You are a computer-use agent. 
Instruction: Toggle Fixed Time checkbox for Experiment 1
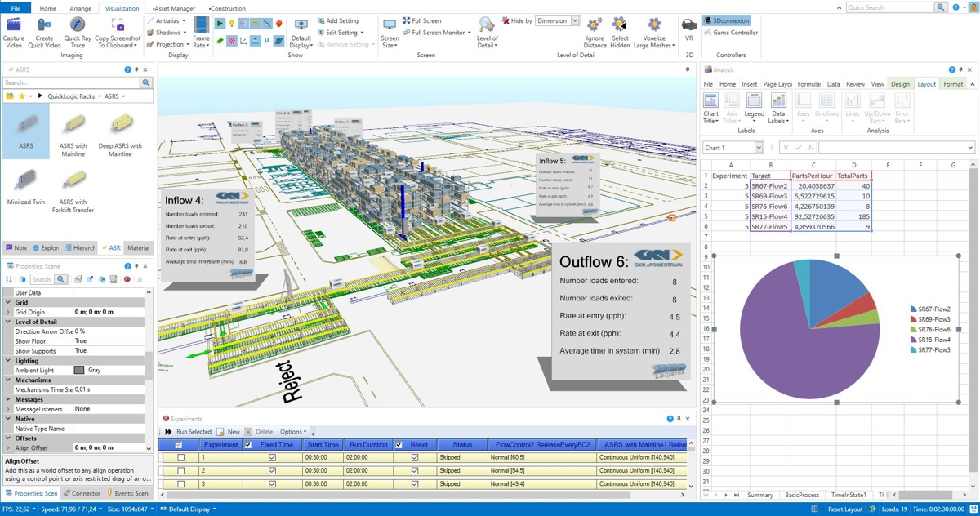click(x=273, y=457)
